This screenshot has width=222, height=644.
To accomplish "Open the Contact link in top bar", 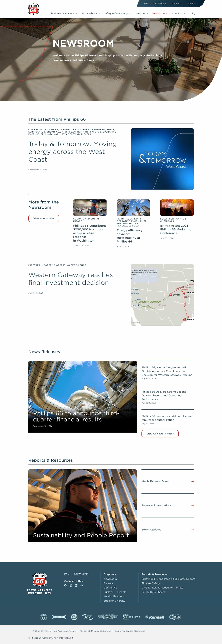I will click(176, 3).
